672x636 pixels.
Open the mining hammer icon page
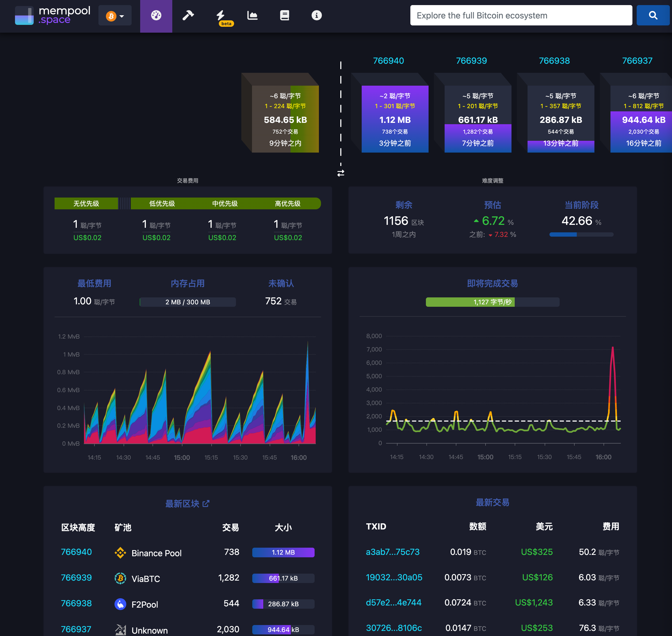188,16
